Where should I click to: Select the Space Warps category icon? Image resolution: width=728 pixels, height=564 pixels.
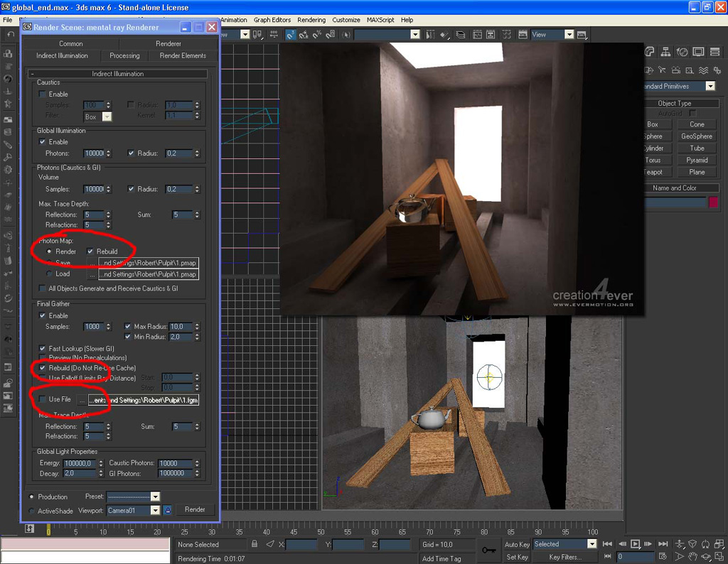coord(703,70)
